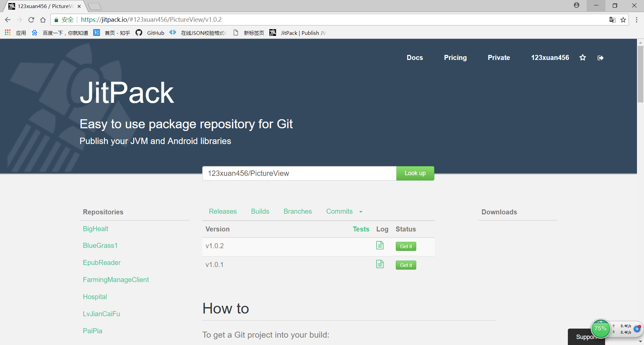This screenshot has height=345, width=644.
Task: Reload the page with refresh icon
Action: tap(31, 20)
